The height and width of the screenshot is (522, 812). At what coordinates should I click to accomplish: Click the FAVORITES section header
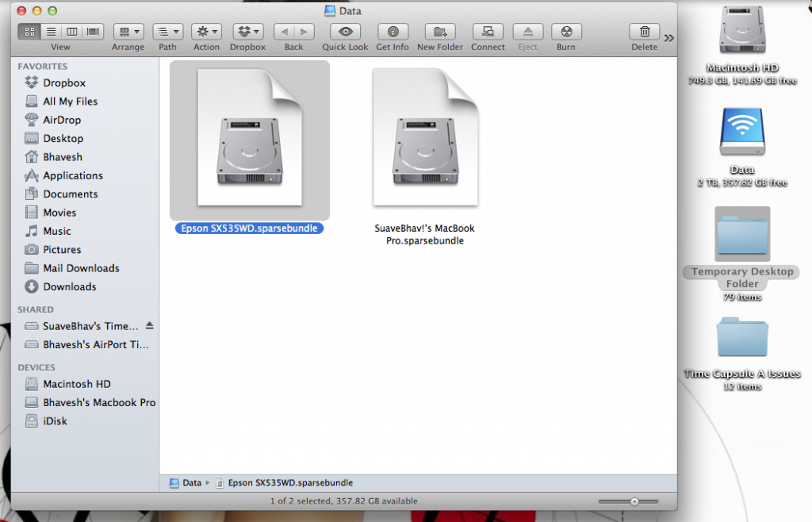[x=43, y=67]
